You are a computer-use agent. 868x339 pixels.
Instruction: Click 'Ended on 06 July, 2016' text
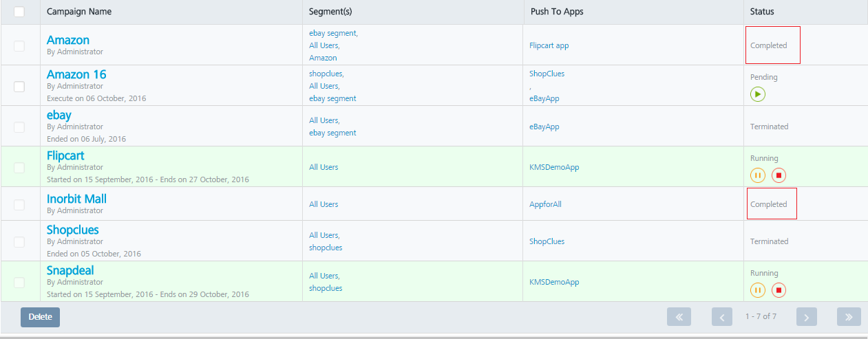86,139
